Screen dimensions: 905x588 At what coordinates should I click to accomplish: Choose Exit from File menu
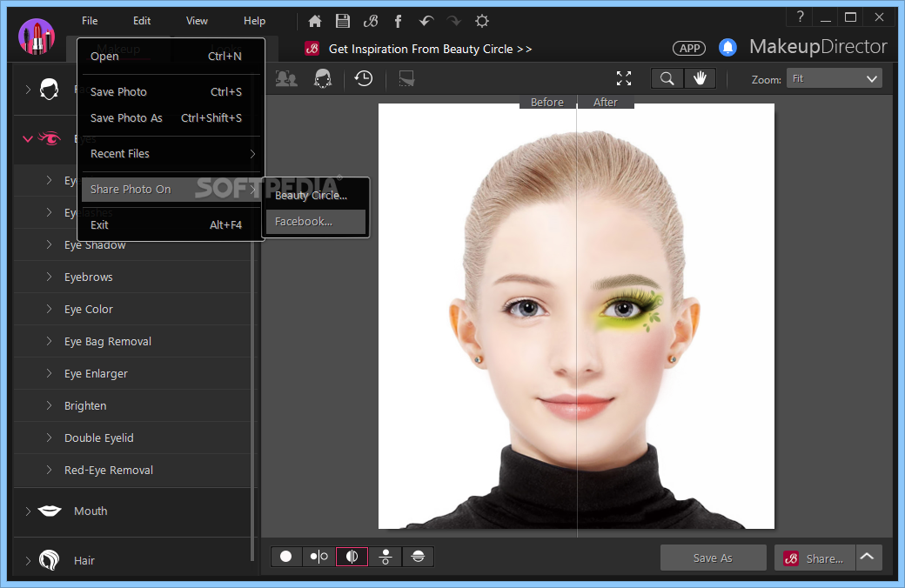click(x=171, y=225)
